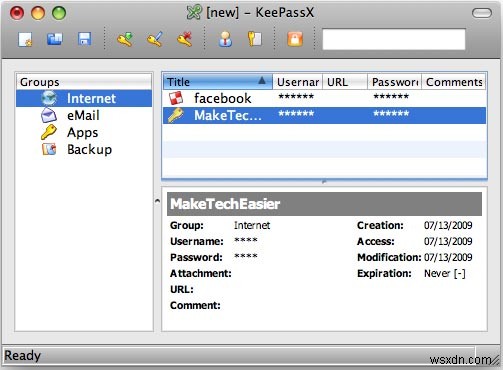Click the URL column header
The width and height of the screenshot is (503, 370).
coord(345,82)
